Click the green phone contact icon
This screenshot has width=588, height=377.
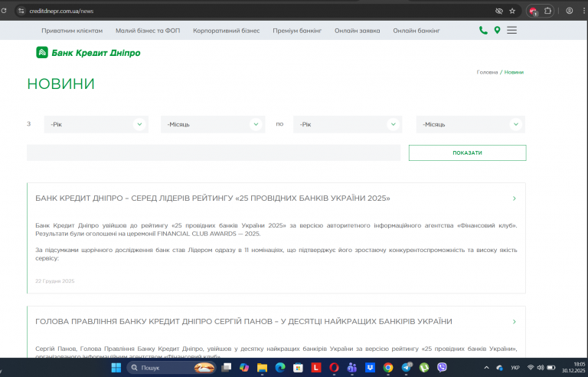pyautogui.click(x=483, y=31)
